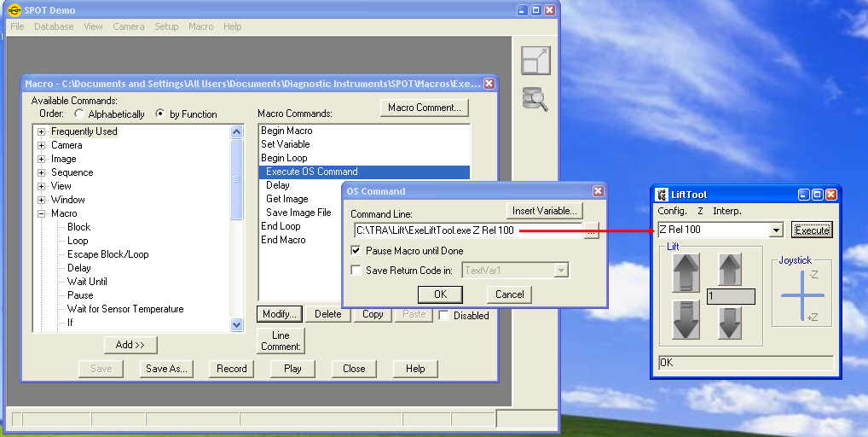This screenshot has height=437, width=868.
Task: Select by Function order radio button
Action: [x=160, y=114]
